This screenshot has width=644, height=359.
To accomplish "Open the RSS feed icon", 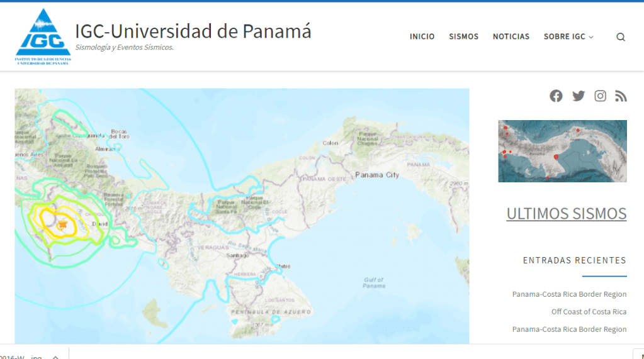I will [621, 96].
